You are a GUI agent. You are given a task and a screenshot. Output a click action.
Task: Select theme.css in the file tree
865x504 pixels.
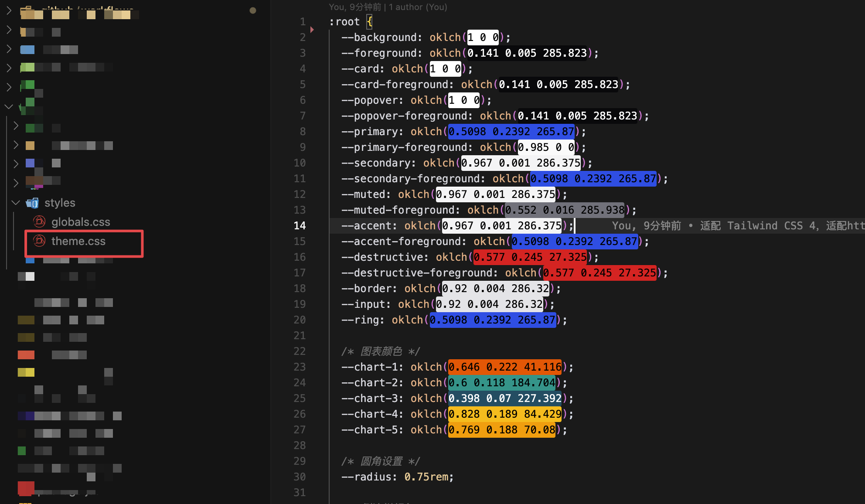[78, 241]
